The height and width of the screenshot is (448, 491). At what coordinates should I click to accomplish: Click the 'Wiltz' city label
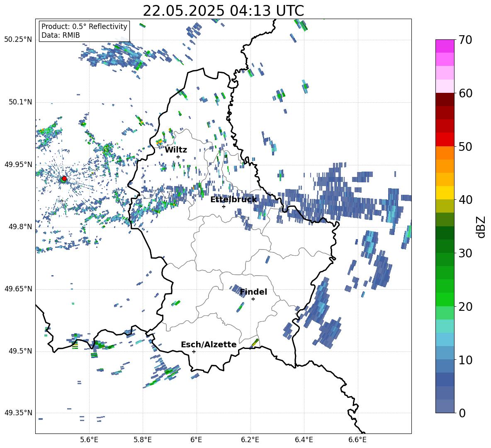pos(176,150)
